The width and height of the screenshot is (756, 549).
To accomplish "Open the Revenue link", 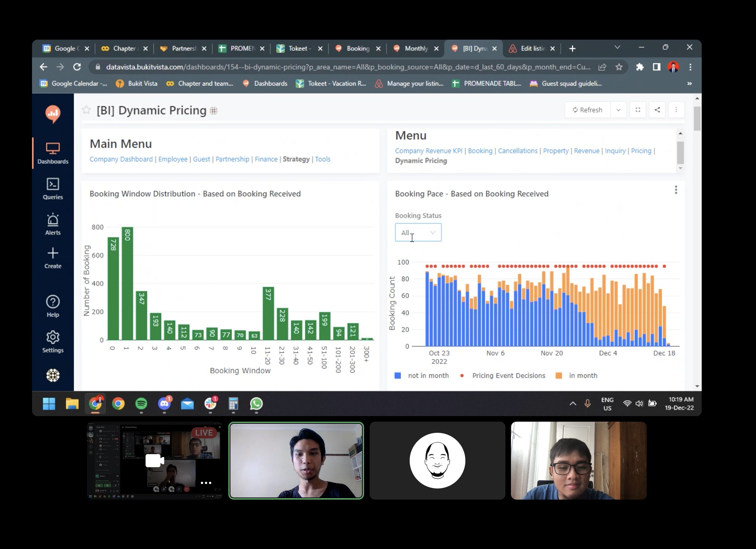I will 587,151.
